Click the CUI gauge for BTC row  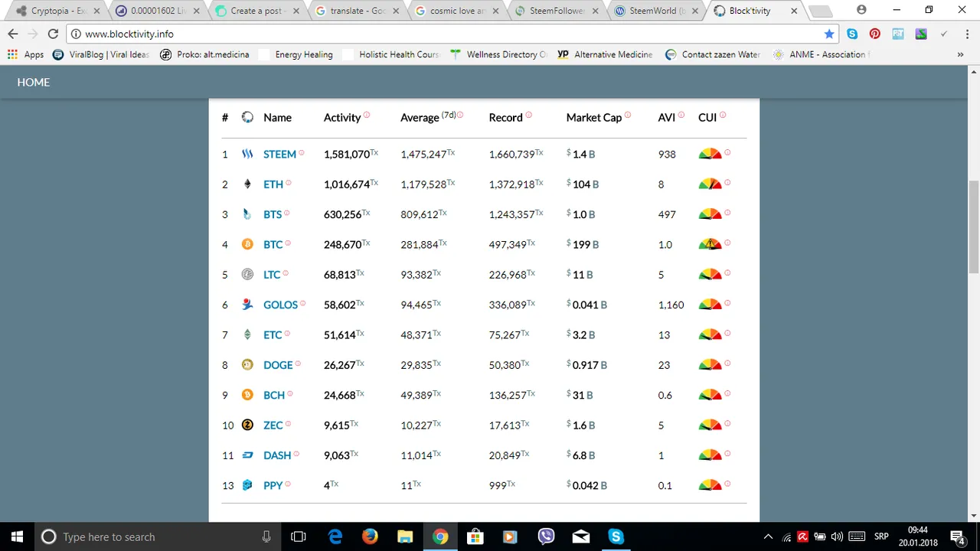click(x=710, y=244)
